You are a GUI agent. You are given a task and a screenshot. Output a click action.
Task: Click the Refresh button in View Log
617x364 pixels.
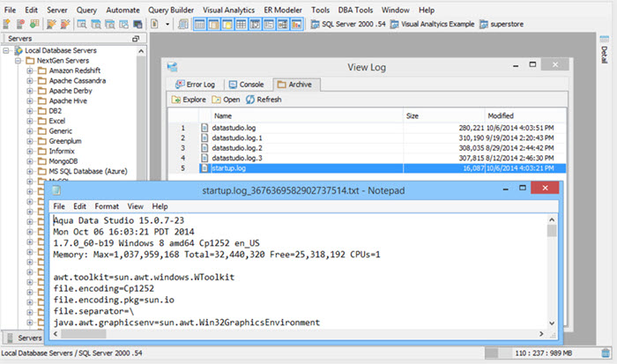[264, 100]
